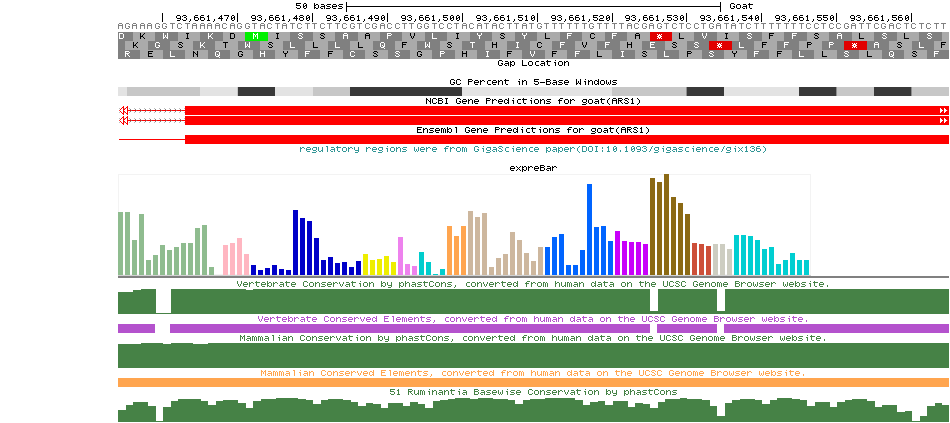Click the right double-arrow ending the first NCBI gene row
Screen dimensions: 950x423
[943, 109]
